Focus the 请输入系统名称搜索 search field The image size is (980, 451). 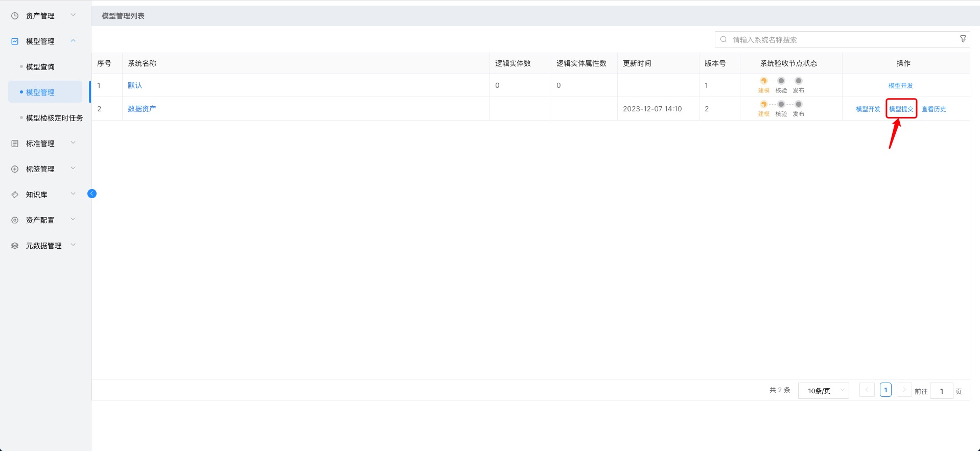(x=843, y=39)
